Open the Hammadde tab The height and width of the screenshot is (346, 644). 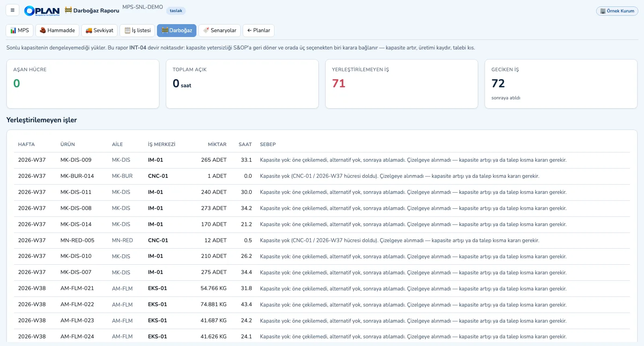(x=57, y=31)
